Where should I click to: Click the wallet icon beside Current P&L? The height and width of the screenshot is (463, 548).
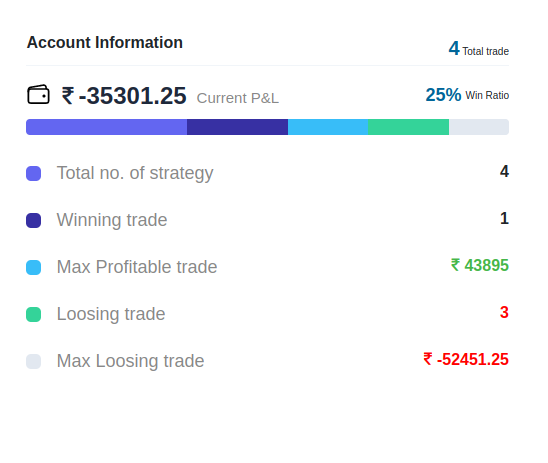coord(38,94)
